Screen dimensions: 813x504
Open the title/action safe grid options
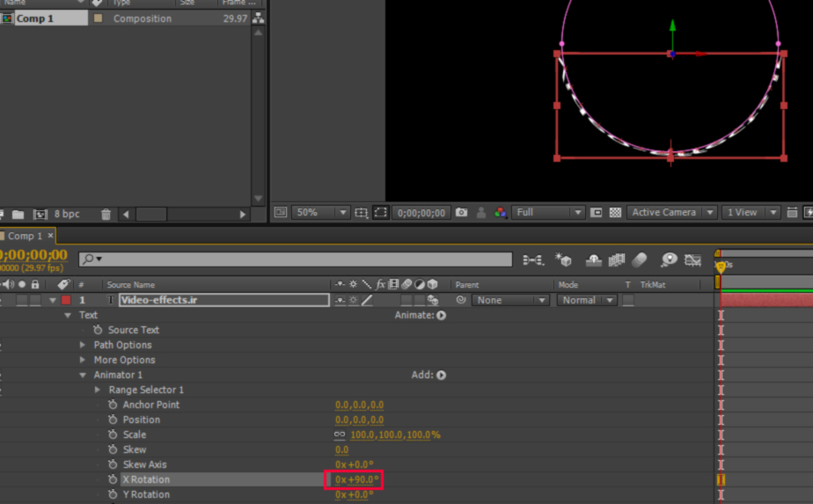point(361,213)
